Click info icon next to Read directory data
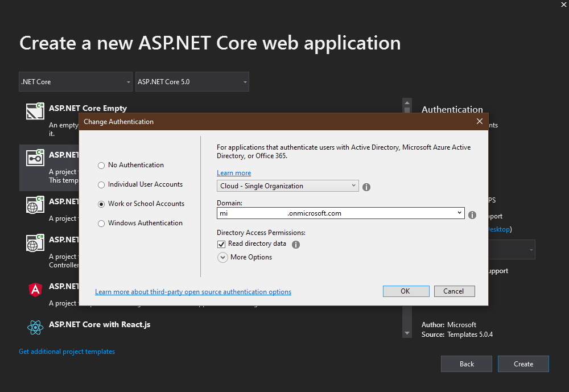569x392 pixels. pos(296,245)
